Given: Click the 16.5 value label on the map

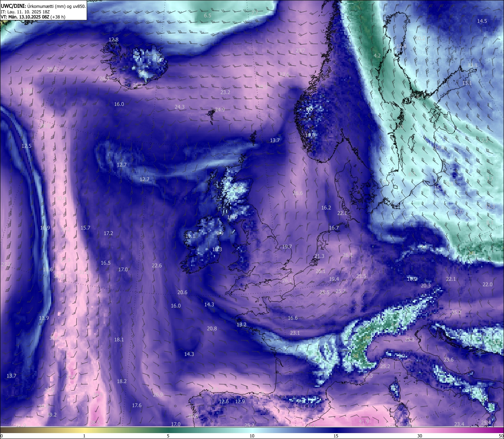Looking at the screenshot, I should click(x=106, y=263).
